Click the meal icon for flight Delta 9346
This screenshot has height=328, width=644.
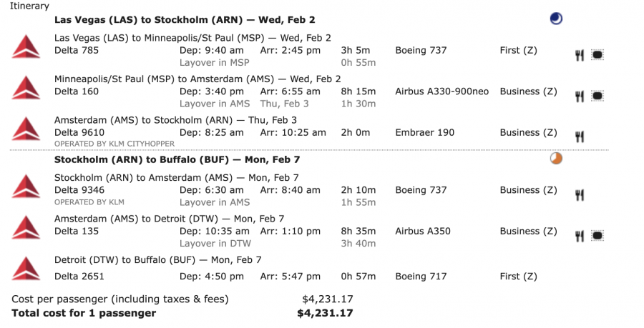(x=580, y=194)
